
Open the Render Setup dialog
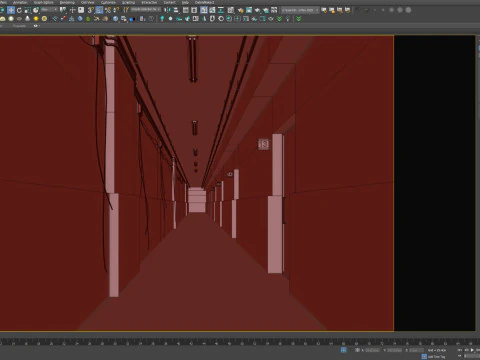[240, 10]
